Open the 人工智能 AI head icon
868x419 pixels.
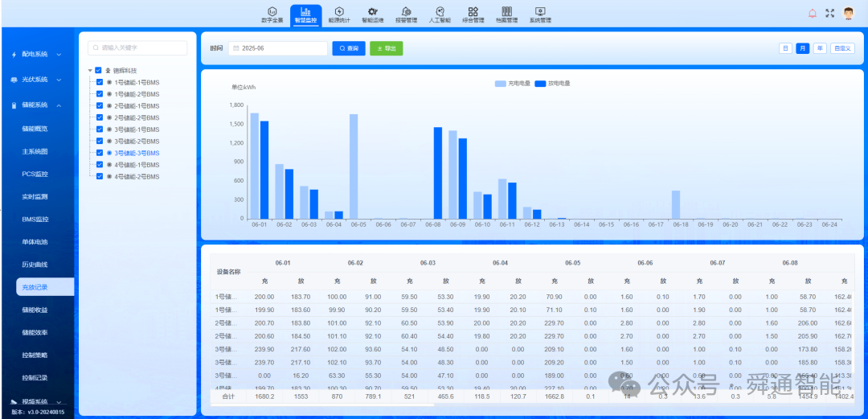click(440, 11)
